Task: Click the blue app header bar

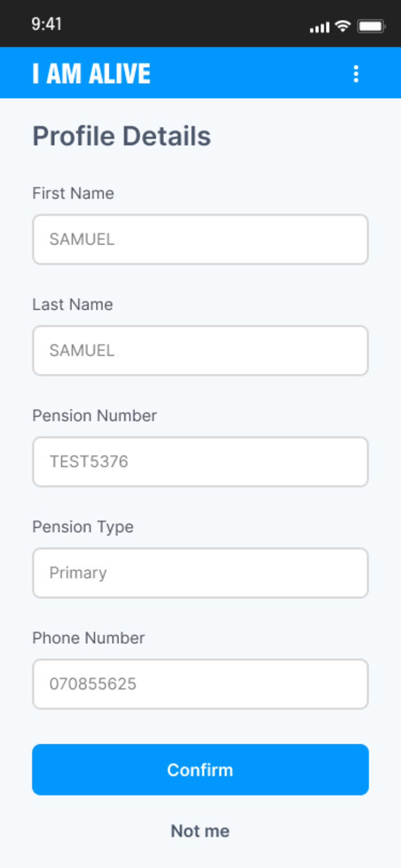Action: [x=200, y=73]
